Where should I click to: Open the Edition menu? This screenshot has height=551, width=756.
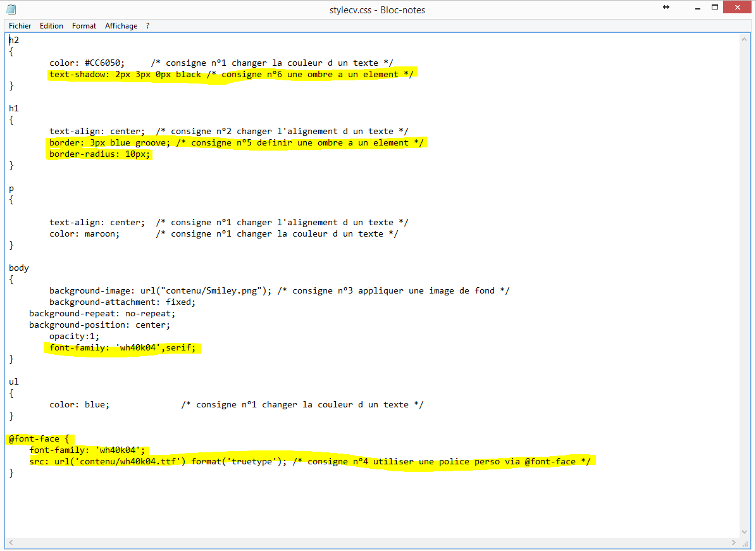[51, 26]
